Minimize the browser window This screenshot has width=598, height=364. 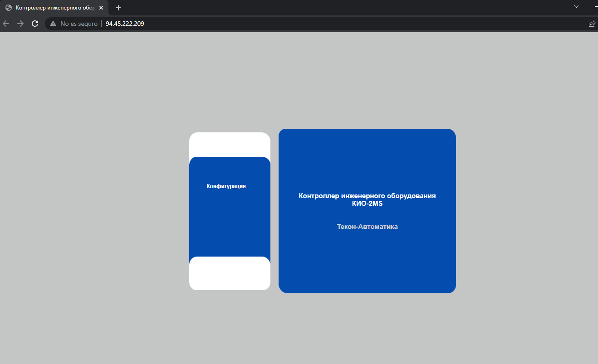coord(596,6)
